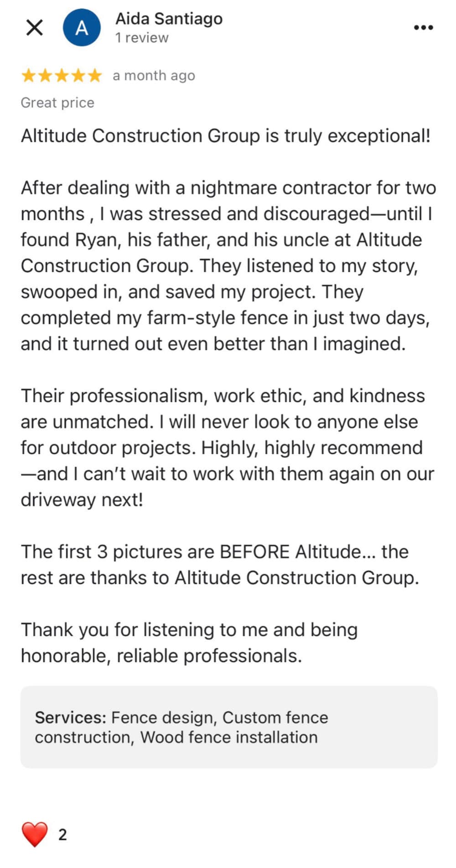Click the fourth gold rating star

78,75
